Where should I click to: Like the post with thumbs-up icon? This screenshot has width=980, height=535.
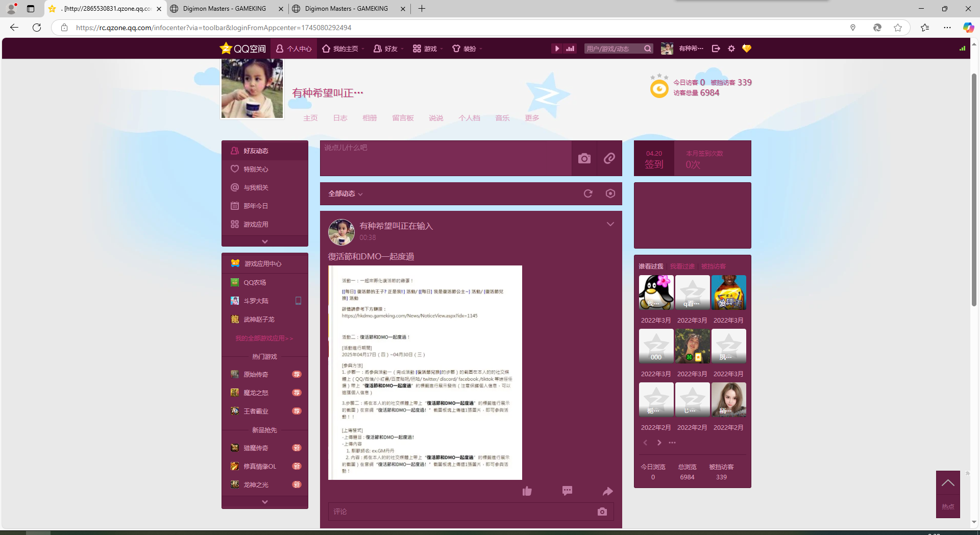click(527, 491)
